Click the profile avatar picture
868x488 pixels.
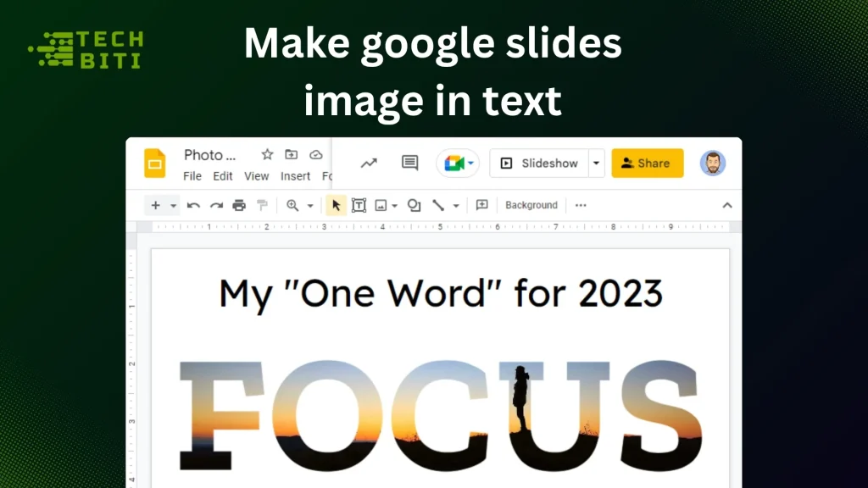coord(713,163)
